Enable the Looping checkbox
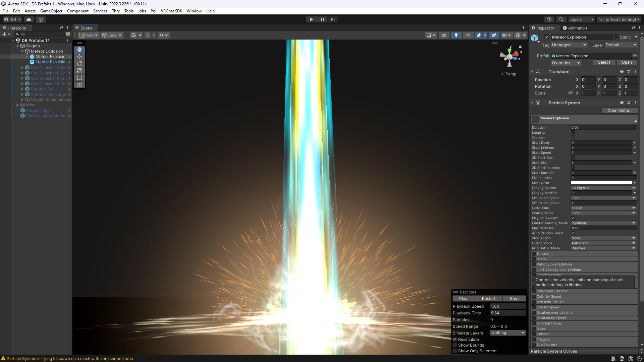 [573, 133]
